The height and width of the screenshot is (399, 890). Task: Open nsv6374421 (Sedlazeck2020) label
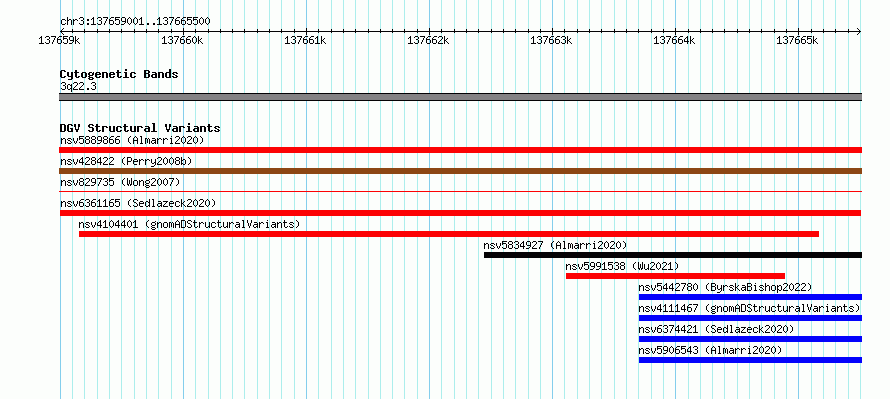pos(716,329)
